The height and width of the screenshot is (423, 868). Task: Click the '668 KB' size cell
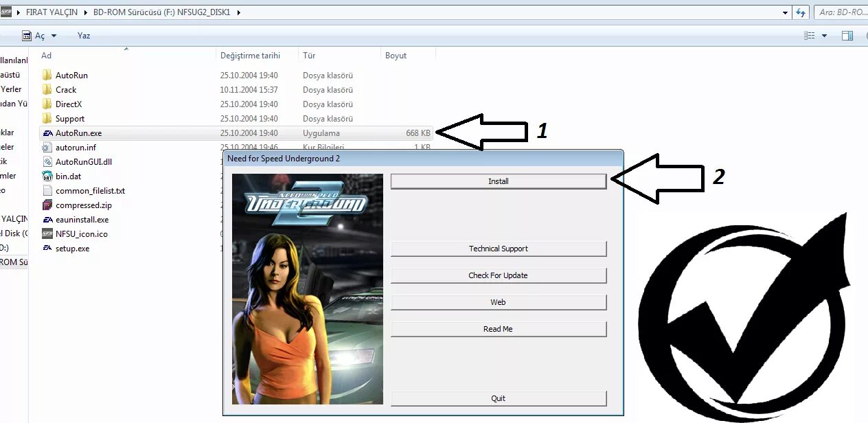pyautogui.click(x=418, y=133)
